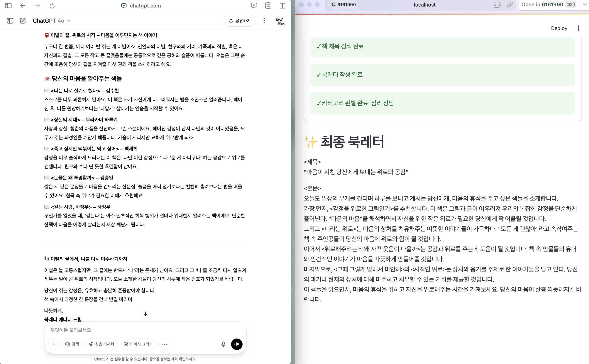Reload the chatgpt.com page

52,6
